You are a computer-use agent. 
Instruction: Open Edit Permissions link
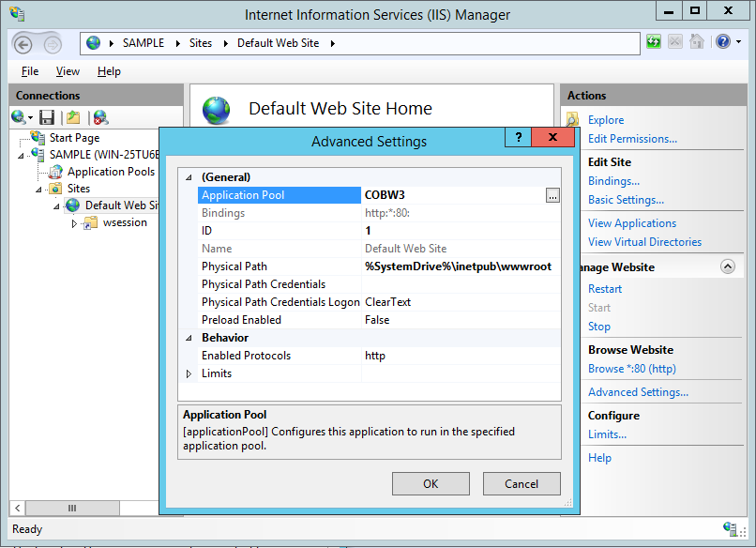632,139
